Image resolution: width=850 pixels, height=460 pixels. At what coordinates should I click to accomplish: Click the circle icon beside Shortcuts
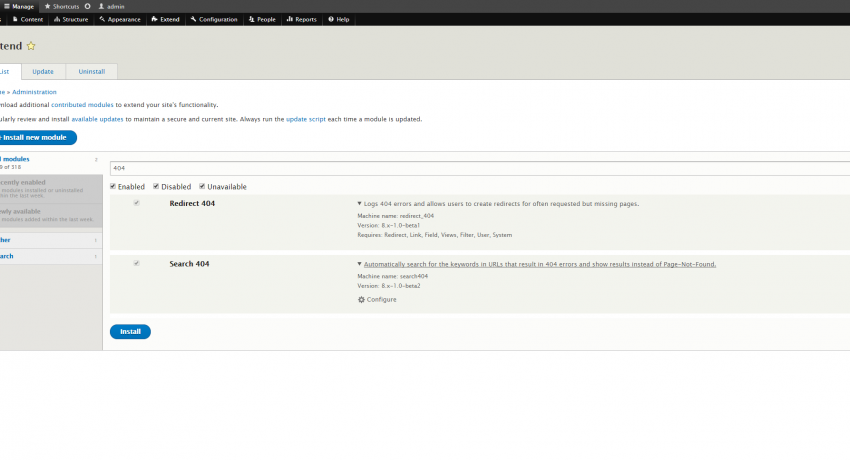click(x=87, y=7)
